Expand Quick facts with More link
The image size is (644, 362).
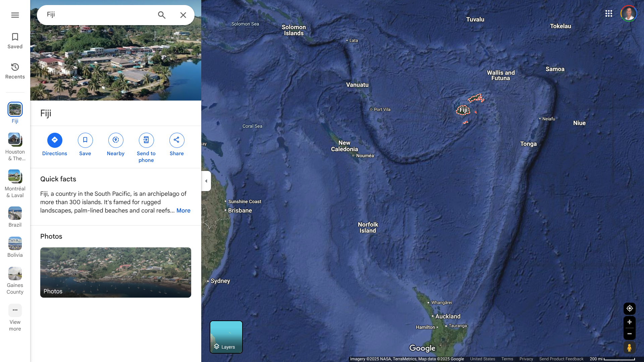click(x=183, y=210)
